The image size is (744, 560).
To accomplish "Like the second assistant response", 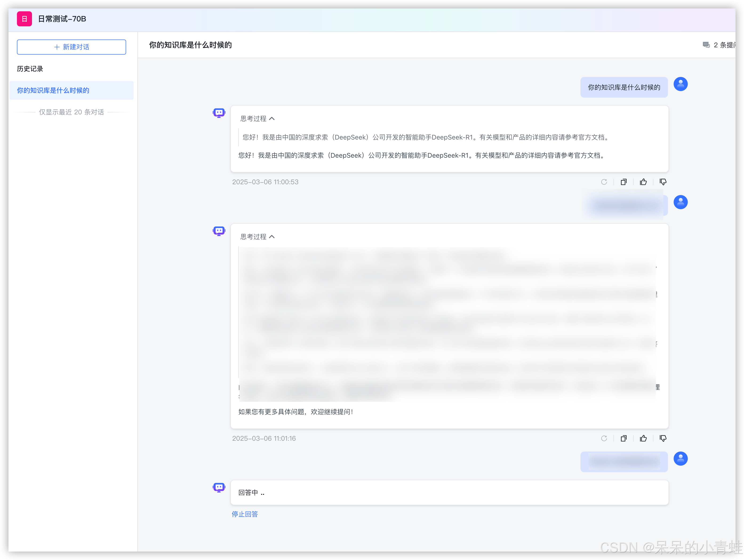I will [643, 438].
